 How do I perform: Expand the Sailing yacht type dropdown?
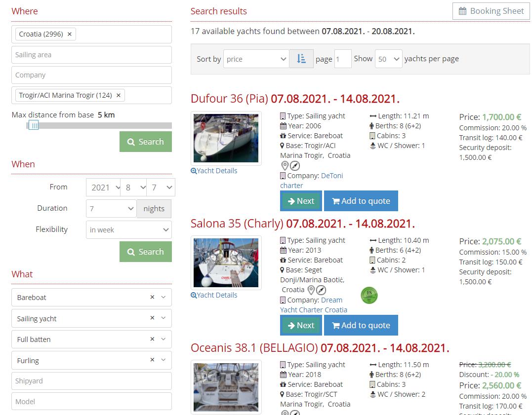click(164, 318)
